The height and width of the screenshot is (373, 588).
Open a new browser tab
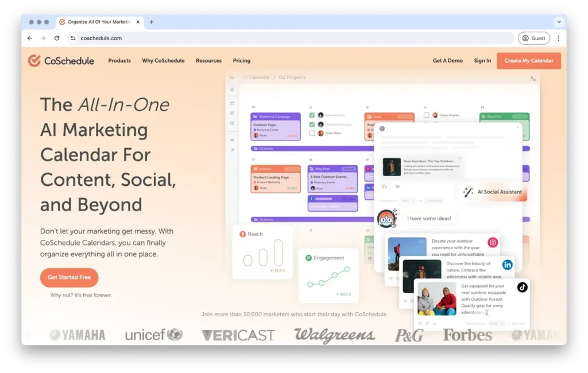coord(152,22)
